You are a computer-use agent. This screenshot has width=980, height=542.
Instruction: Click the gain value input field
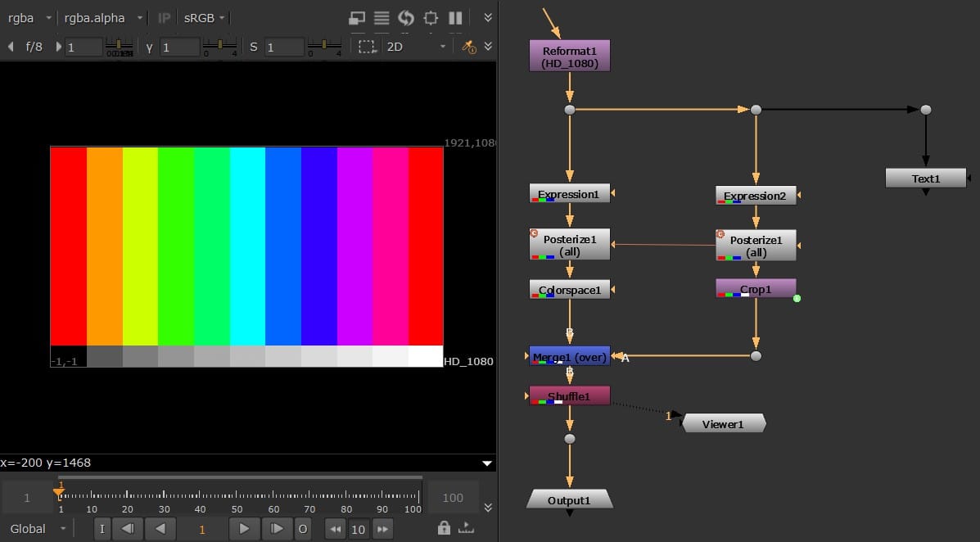coord(84,47)
